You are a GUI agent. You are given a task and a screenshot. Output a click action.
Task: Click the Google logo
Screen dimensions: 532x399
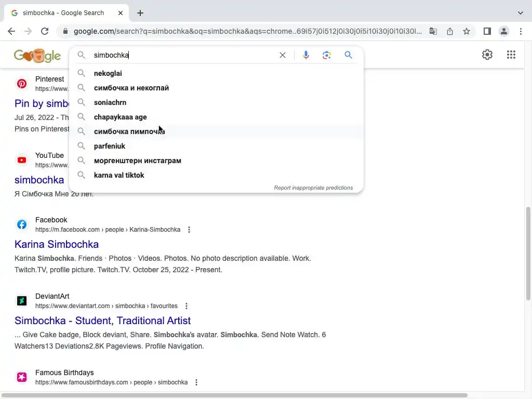pos(37,55)
